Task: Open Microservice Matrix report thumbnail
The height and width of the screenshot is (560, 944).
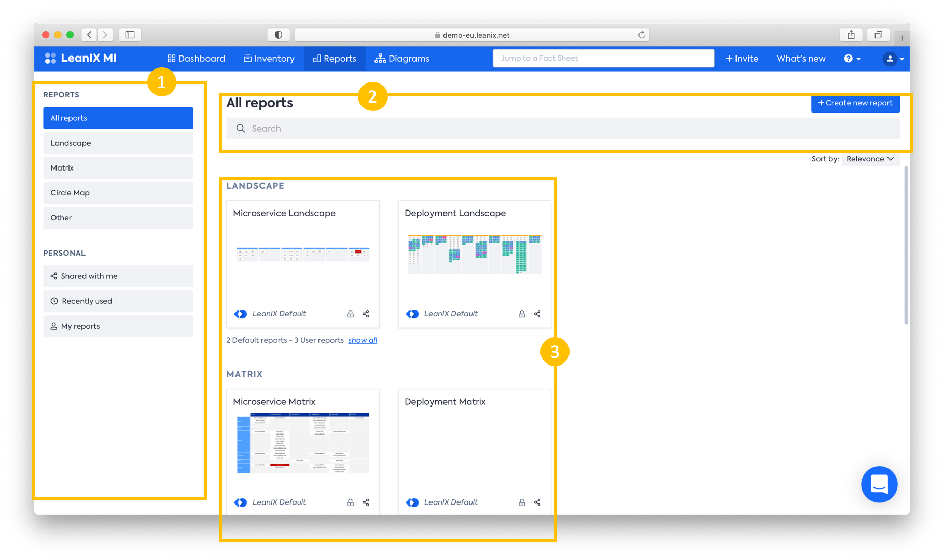Action: (303, 443)
